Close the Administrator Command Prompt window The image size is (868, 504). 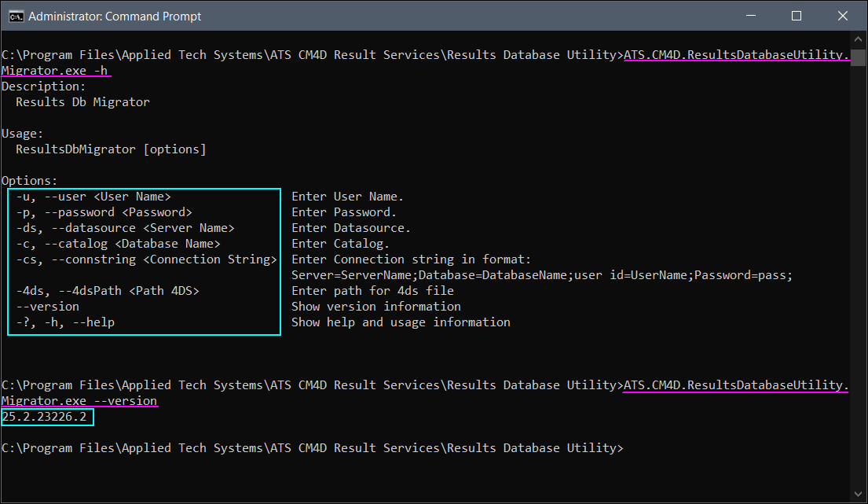[841, 16]
